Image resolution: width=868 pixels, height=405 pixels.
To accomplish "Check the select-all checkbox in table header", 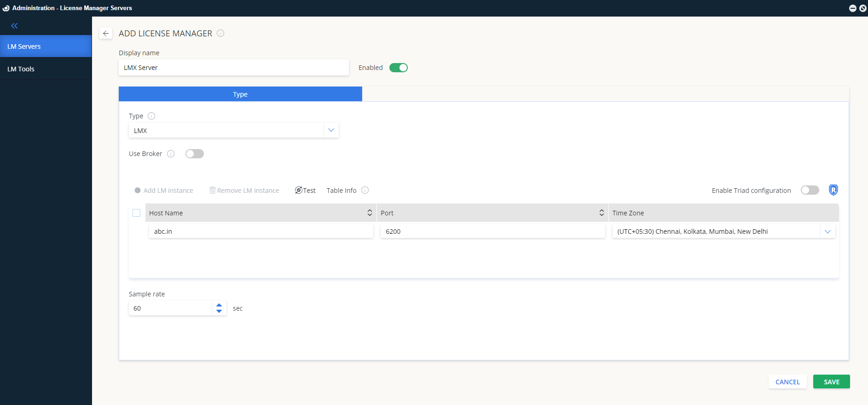I will click(137, 213).
